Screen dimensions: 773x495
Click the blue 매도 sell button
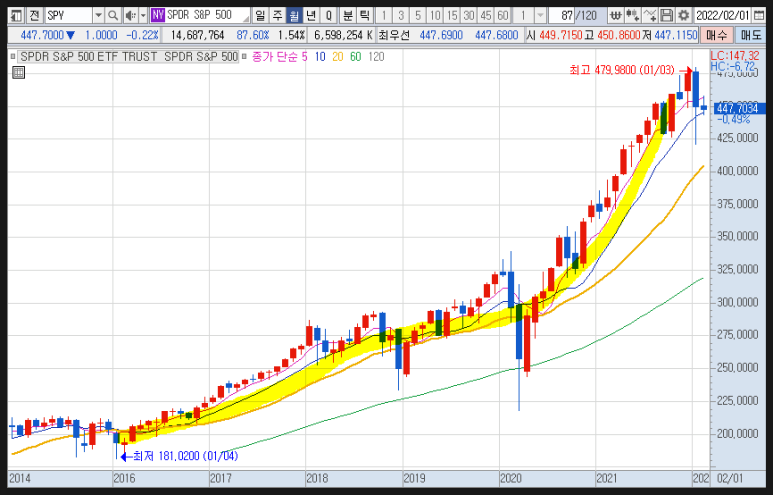pyautogui.click(x=749, y=35)
